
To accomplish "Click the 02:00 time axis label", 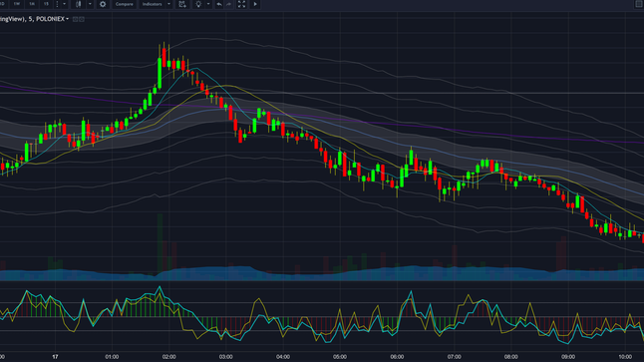I will click(x=168, y=357).
